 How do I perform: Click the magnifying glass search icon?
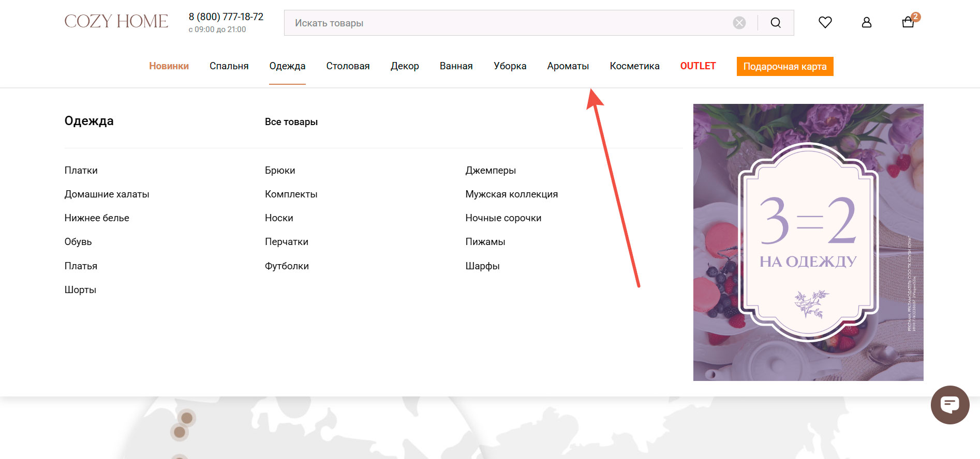pyautogui.click(x=776, y=23)
